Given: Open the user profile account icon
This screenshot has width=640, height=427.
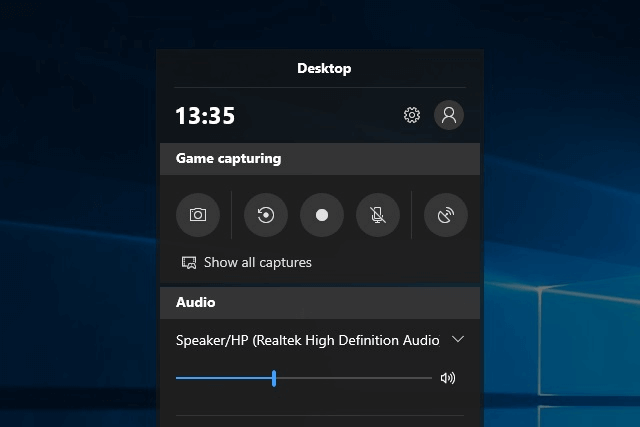Looking at the screenshot, I should [x=449, y=115].
